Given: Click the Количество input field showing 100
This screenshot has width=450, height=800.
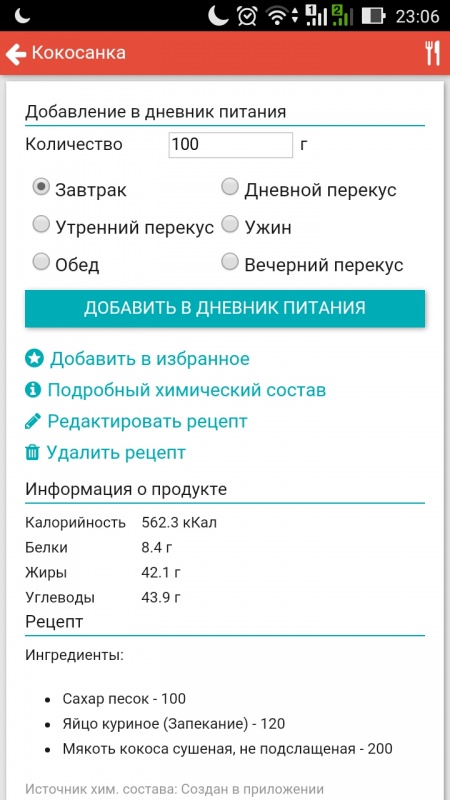Looking at the screenshot, I should (231, 145).
